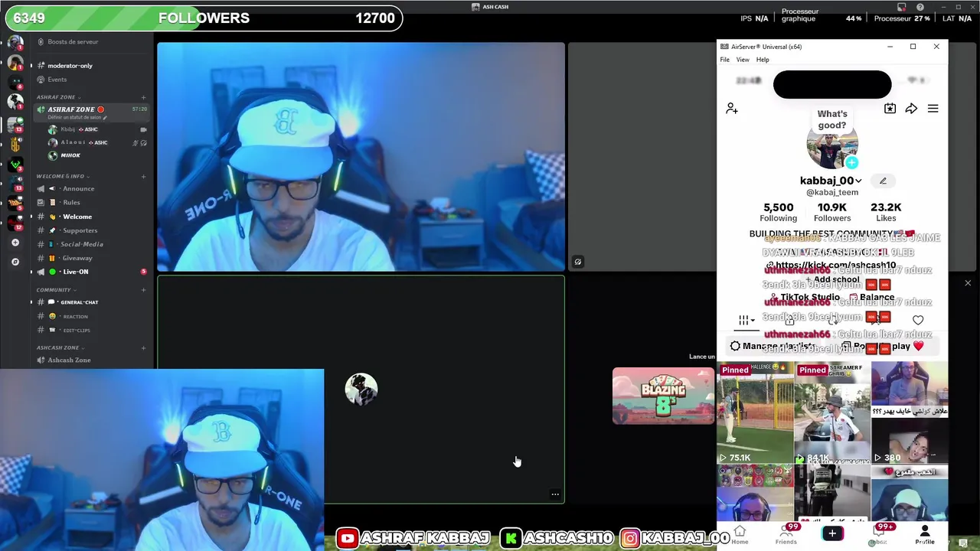The width and height of the screenshot is (980, 551).
Task: Click the Add a Server plus icon
Action: pos(15,243)
